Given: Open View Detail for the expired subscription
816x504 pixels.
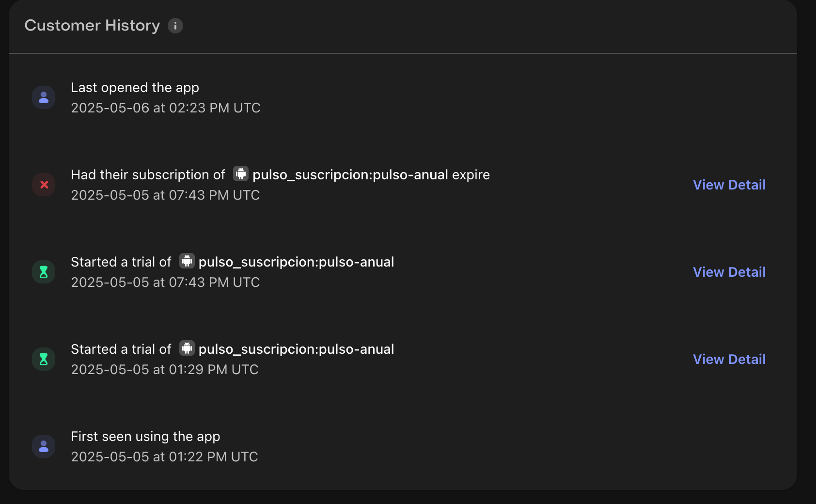Looking at the screenshot, I should pyautogui.click(x=729, y=185).
